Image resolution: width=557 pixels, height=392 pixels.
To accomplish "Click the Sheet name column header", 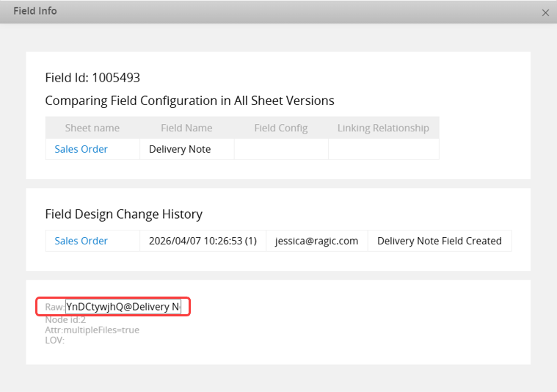I will coord(92,128).
